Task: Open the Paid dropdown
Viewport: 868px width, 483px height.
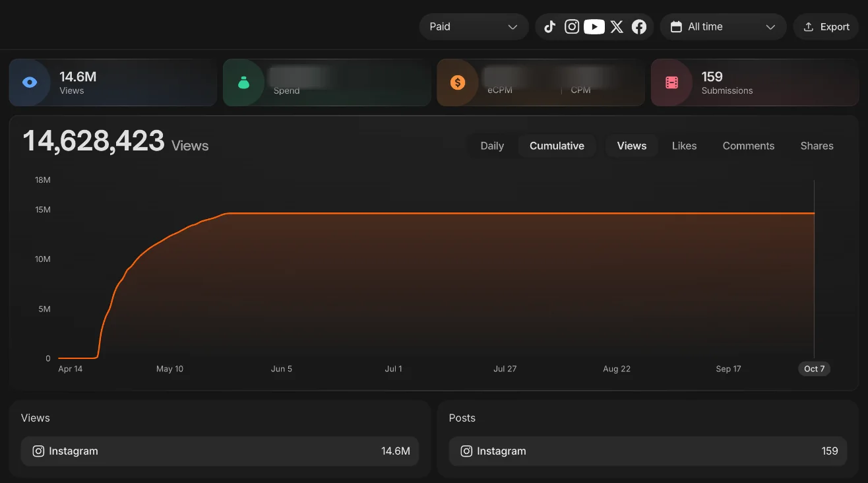Action: (x=474, y=27)
